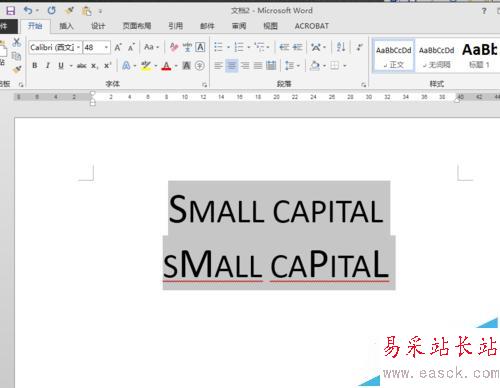Show or hide paragraph marks

coord(360,47)
